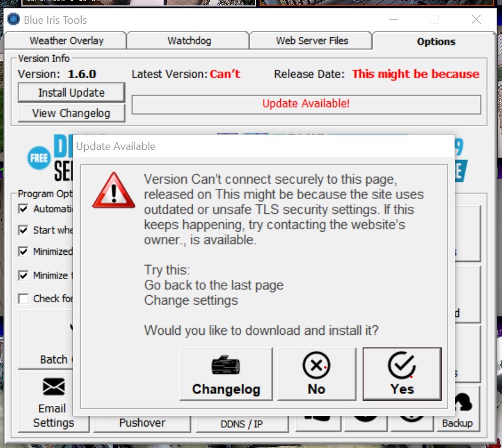Click the Batch button

(46, 340)
